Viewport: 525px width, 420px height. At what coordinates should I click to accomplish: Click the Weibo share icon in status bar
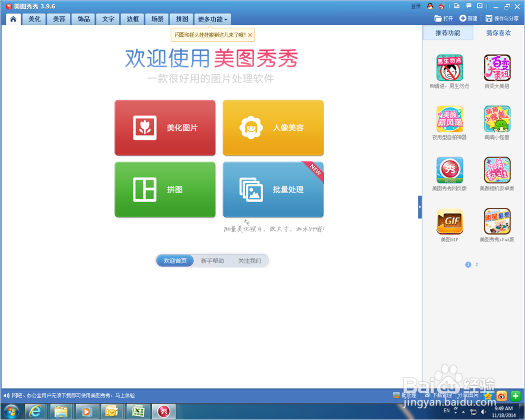[x=501, y=396]
